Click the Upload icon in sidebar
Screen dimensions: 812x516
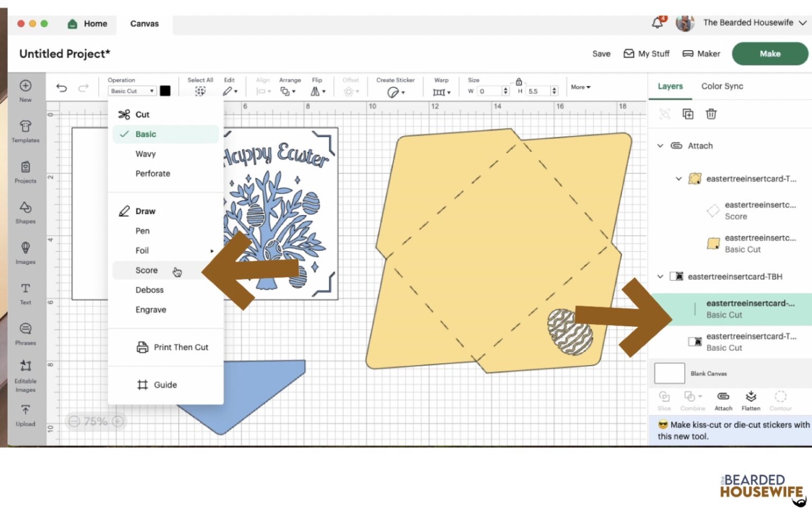[25, 414]
